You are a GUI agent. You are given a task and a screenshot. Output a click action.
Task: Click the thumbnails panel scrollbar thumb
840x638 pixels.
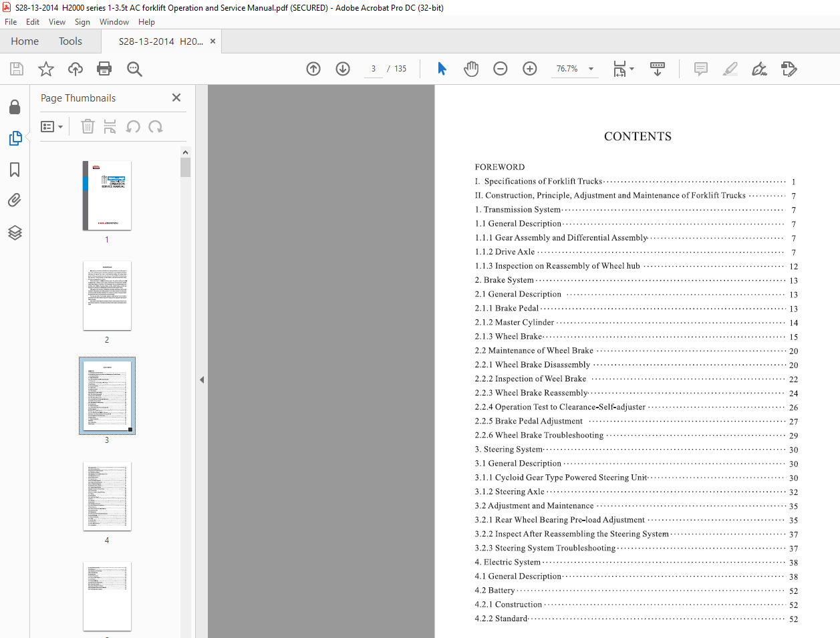pyautogui.click(x=185, y=168)
